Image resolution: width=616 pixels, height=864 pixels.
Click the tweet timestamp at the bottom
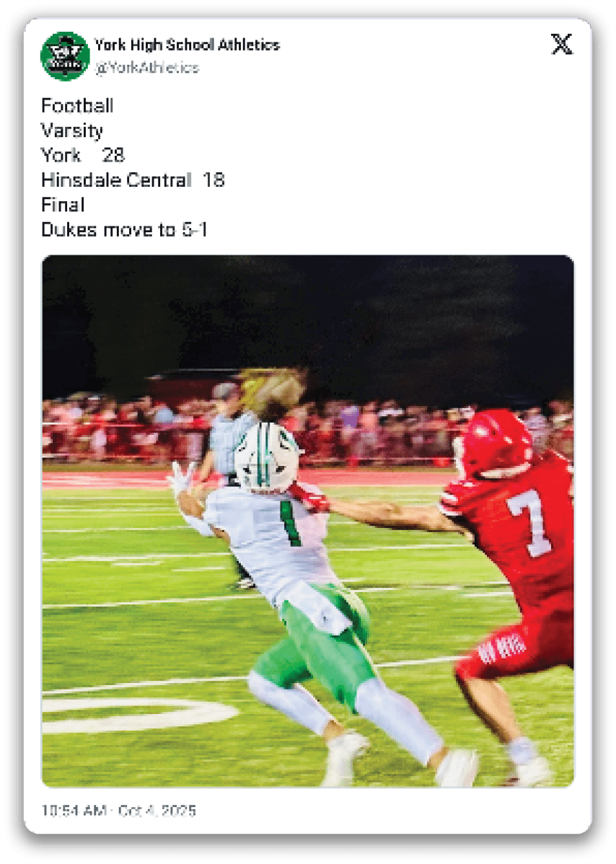118,810
